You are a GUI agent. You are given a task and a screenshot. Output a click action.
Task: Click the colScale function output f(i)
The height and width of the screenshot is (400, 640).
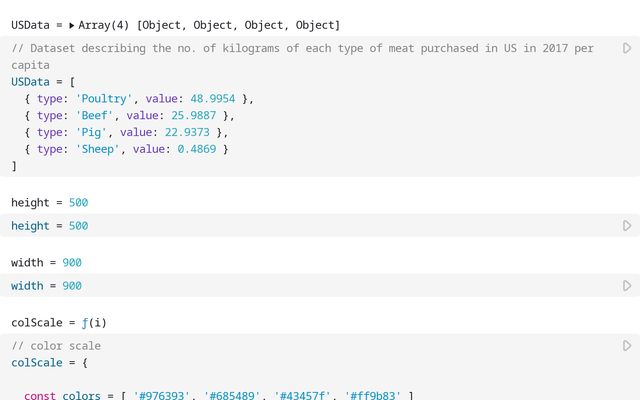point(94,323)
